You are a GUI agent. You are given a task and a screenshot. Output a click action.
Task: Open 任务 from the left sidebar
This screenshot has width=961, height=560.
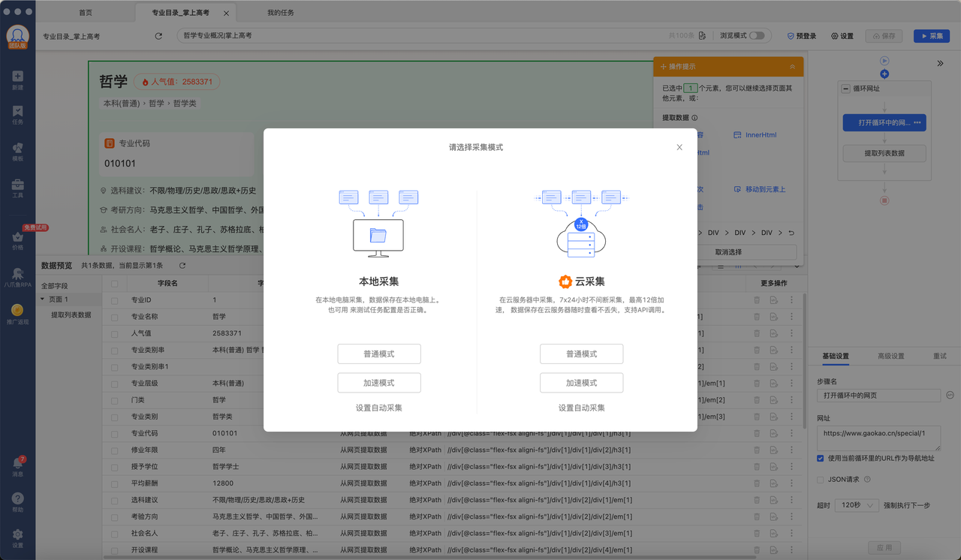(17, 113)
